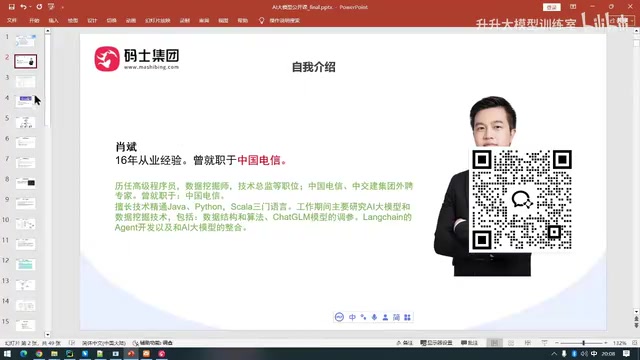The width and height of the screenshot is (640, 360).
Task: Click accessibility checker in status bar
Action: [x=153, y=343]
